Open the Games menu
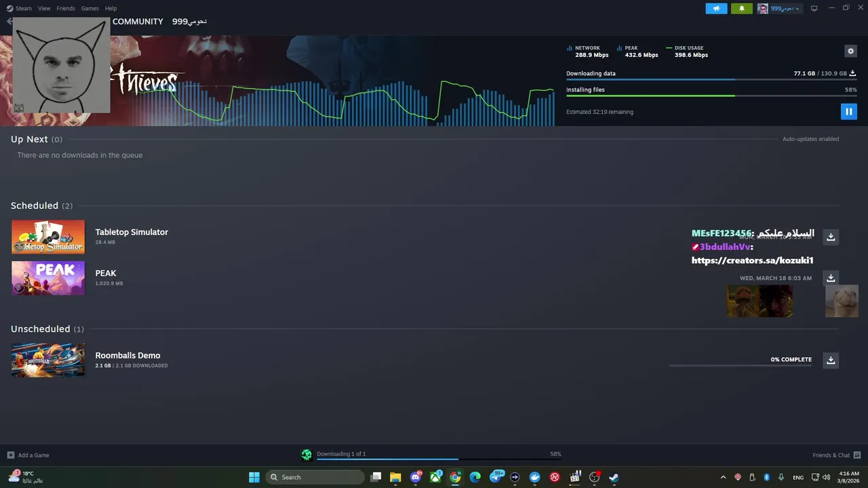Image resolution: width=868 pixels, height=488 pixels. [90, 8]
